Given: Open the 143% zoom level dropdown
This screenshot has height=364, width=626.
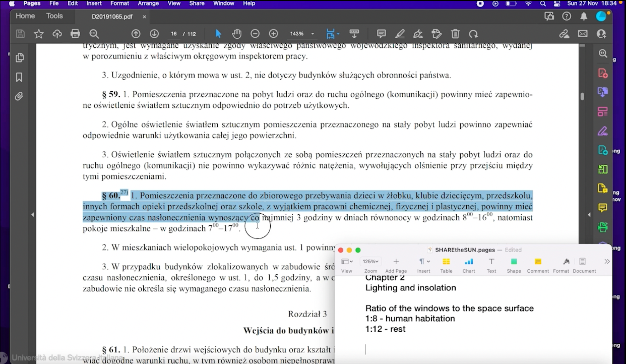Looking at the screenshot, I should (x=313, y=34).
